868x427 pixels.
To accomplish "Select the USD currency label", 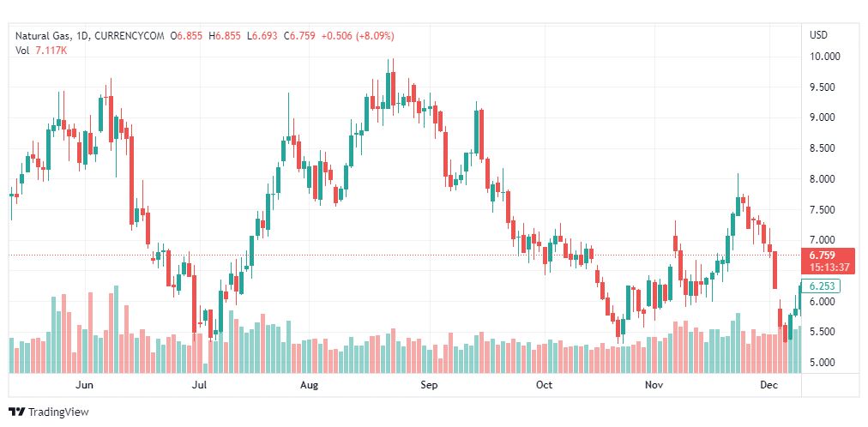I will point(818,35).
